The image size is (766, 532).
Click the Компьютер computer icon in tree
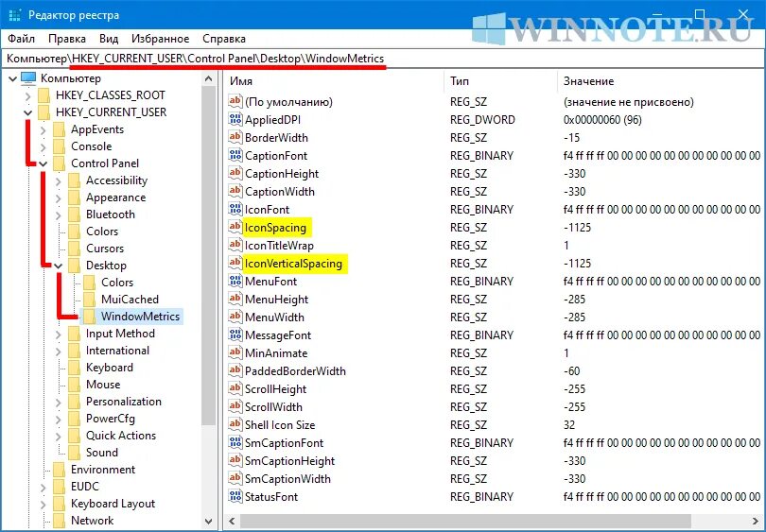pyautogui.click(x=28, y=78)
